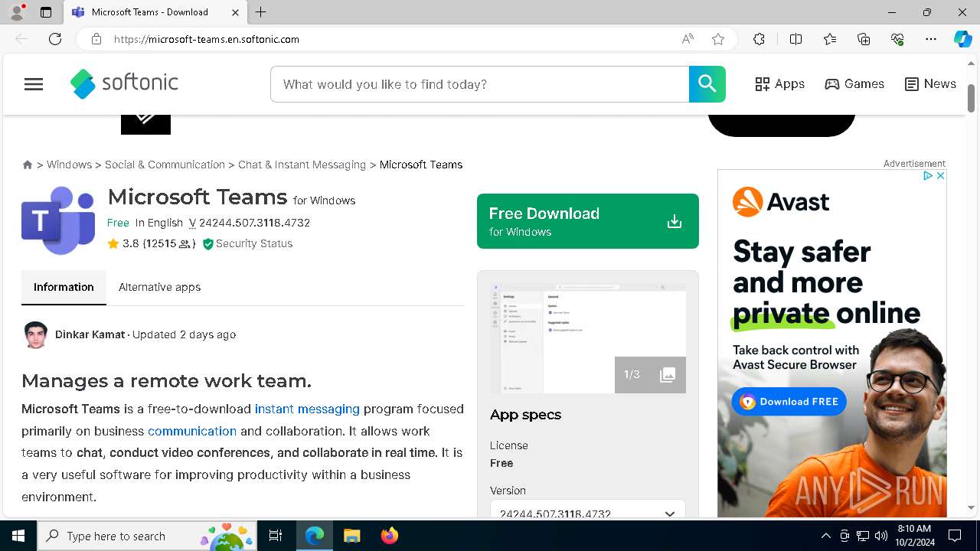Image resolution: width=980 pixels, height=551 pixels.
Task: Click the Free Download button
Action: pyautogui.click(x=587, y=221)
